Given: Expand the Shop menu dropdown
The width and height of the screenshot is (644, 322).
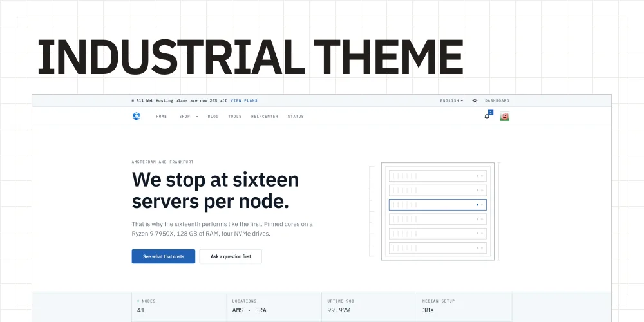Looking at the screenshot, I should tap(189, 116).
